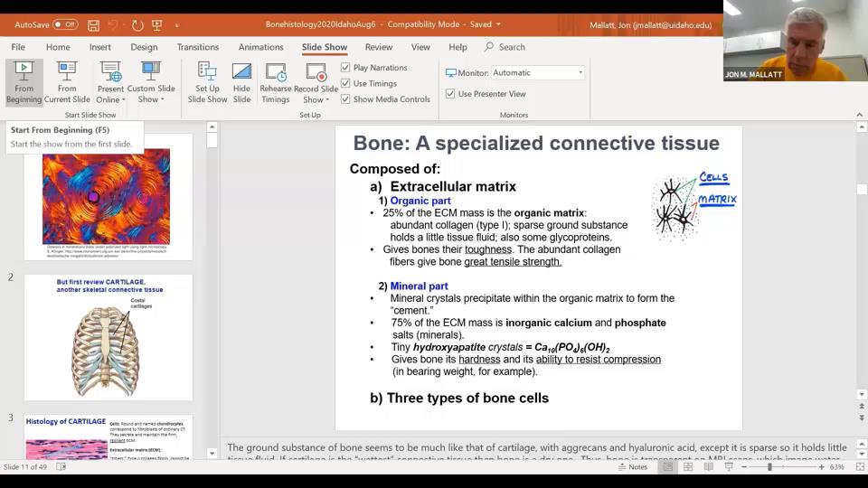The width and height of the screenshot is (868, 488).
Task: Click the Hide Slide button
Action: (x=241, y=82)
